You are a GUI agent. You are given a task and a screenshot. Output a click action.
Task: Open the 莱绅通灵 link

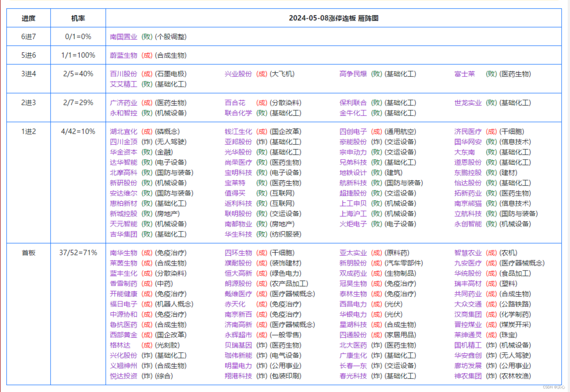tap(468, 335)
